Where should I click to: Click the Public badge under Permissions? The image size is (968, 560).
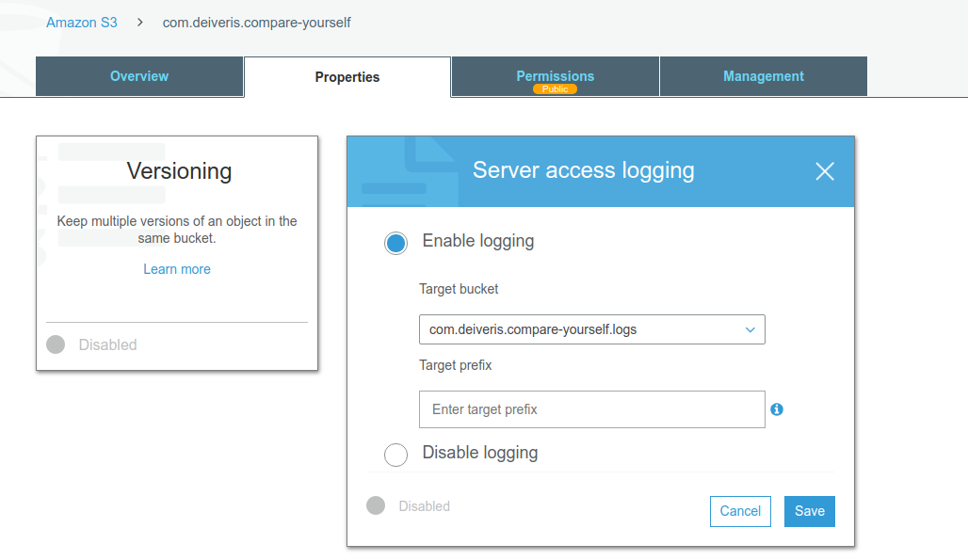[555, 89]
